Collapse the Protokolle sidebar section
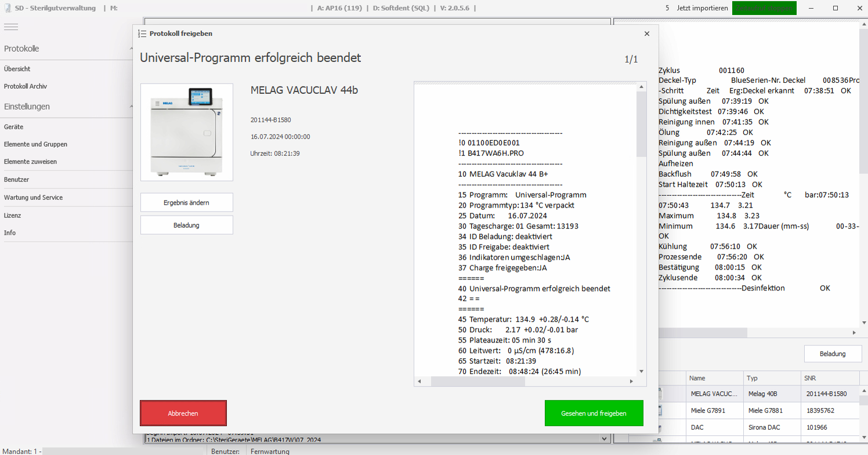The height and width of the screenshot is (455, 868). (131, 49)
